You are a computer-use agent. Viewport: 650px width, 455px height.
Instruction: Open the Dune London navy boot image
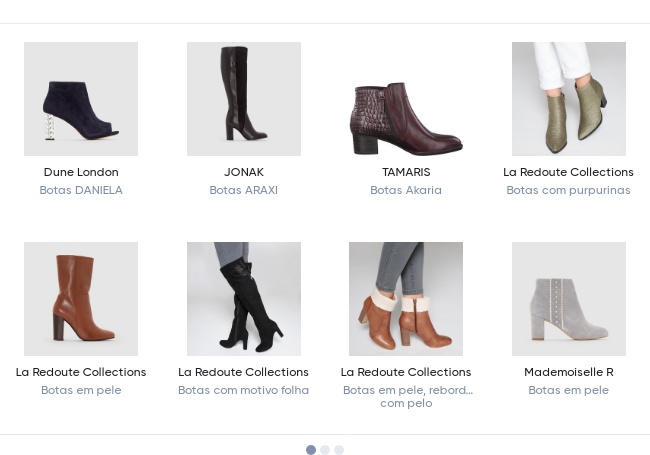tap(81, 99)
